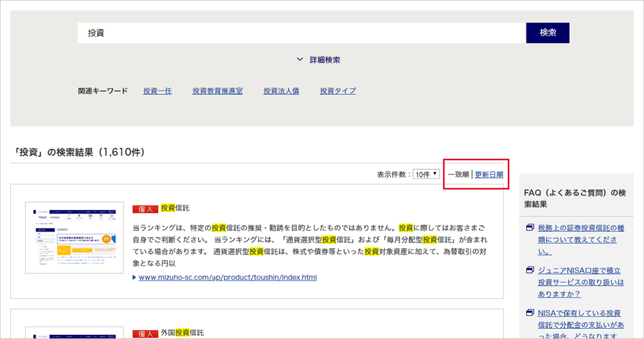Click the new-window icon beside 税務上の証券投資信託 FAQ
The image size is (644, 339).
(x=529, y=228)
